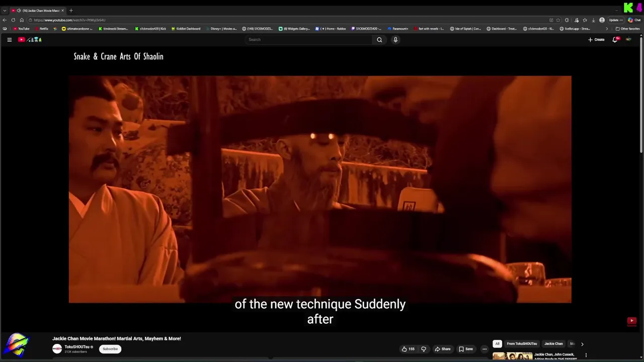Click the video player area
Image resolution: width=644 pixels, height=362 pixels.
[320, 190]
